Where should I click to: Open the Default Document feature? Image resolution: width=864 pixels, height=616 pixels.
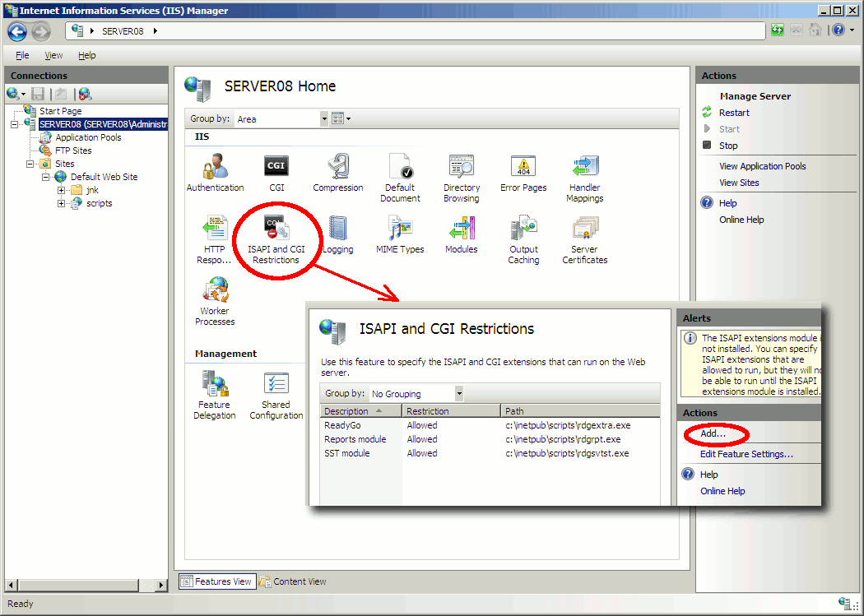(400, 178)
